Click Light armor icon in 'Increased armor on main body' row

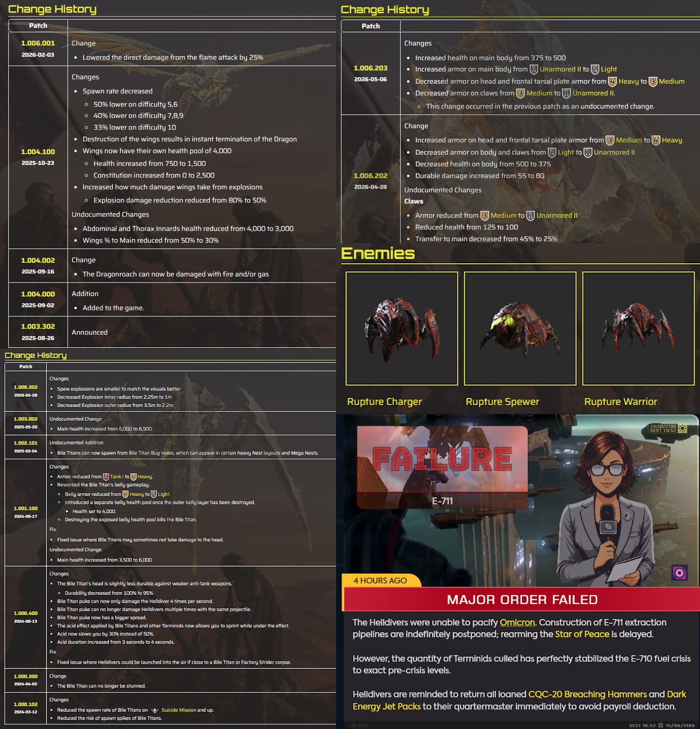(x=595, y=69)
